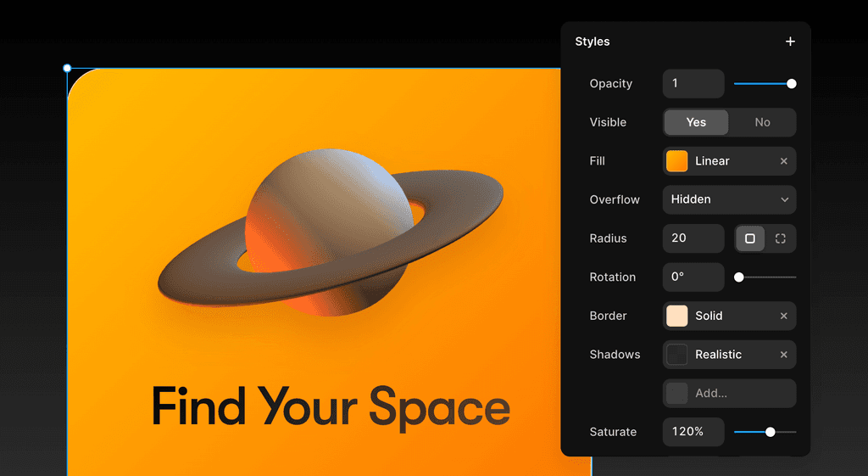Click Add... to add another shadow
Image resolution: width=868 pixels, height=476 pixels.
pos(729,394)
